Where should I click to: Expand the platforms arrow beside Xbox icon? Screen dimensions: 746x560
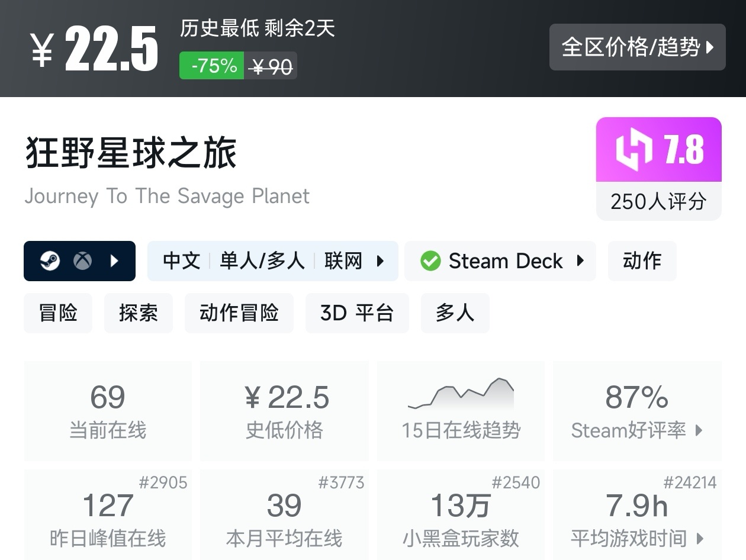click(115, 261)
